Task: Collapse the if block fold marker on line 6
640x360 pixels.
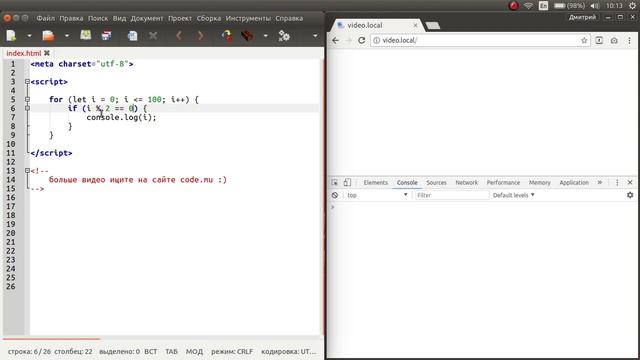Action: tap(27, 108)
